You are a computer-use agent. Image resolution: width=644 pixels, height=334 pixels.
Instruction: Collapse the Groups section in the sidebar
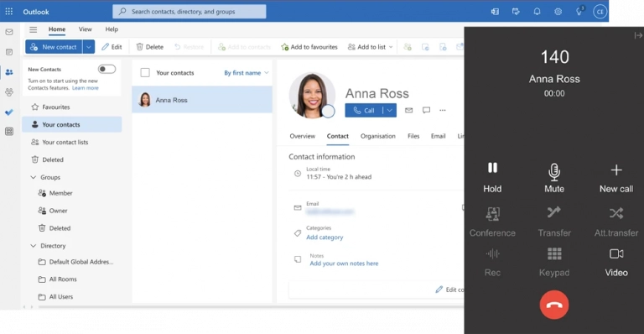click(x=34, y=177)
